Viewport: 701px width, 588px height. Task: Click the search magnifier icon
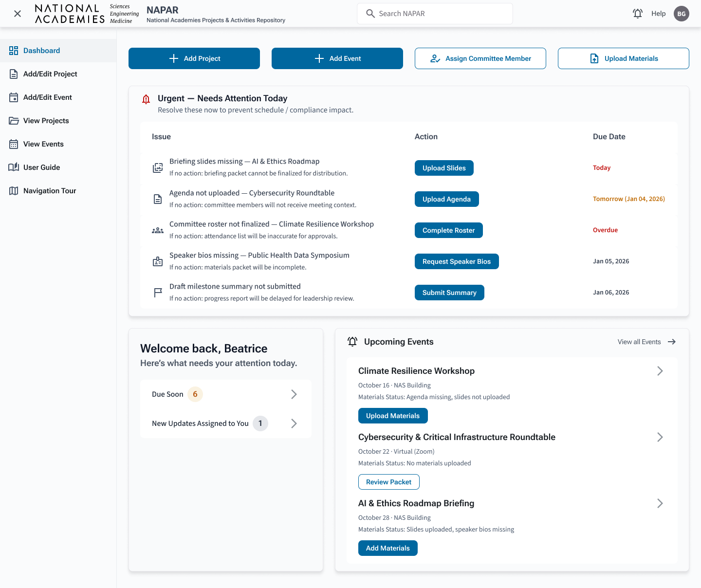[x=370, y=13]
